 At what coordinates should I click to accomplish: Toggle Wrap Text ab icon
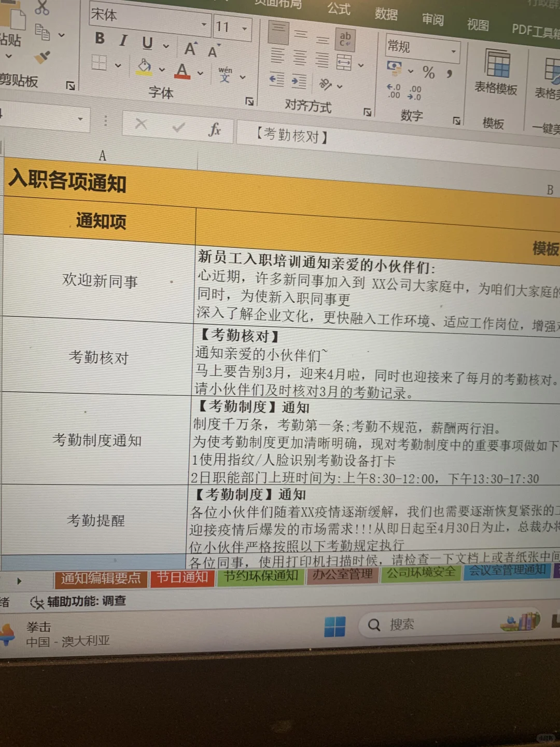[345, 39]
